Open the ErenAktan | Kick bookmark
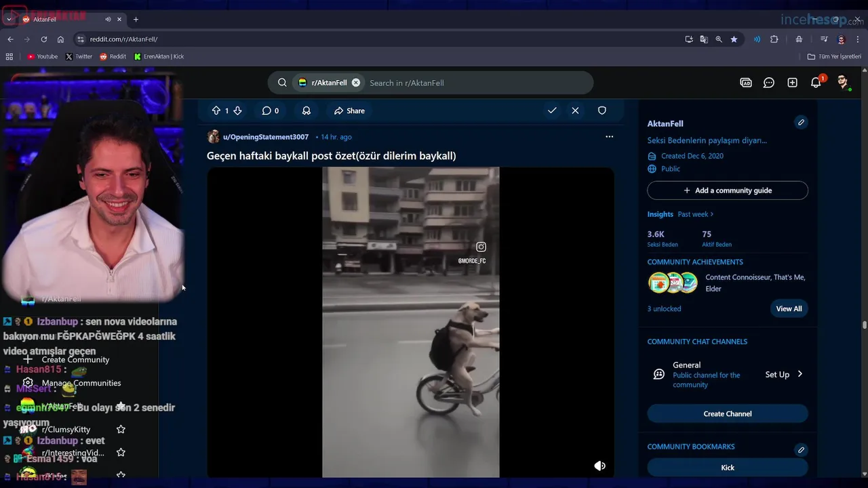Viewport: 868px width, 488px height. [x=159, y=56]
